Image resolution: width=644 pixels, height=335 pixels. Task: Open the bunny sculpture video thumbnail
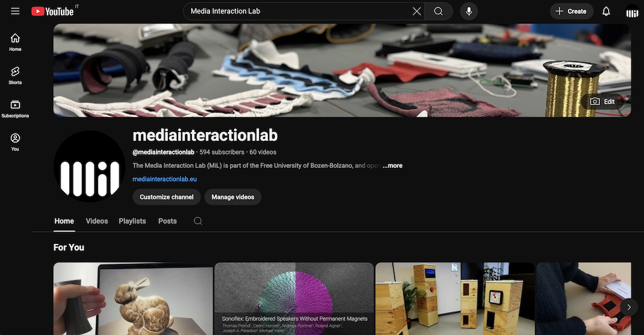pyautogui.click(x=133, y=299)
